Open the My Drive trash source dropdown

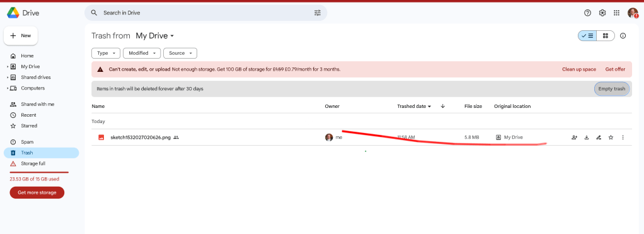(x=155, y=36)
